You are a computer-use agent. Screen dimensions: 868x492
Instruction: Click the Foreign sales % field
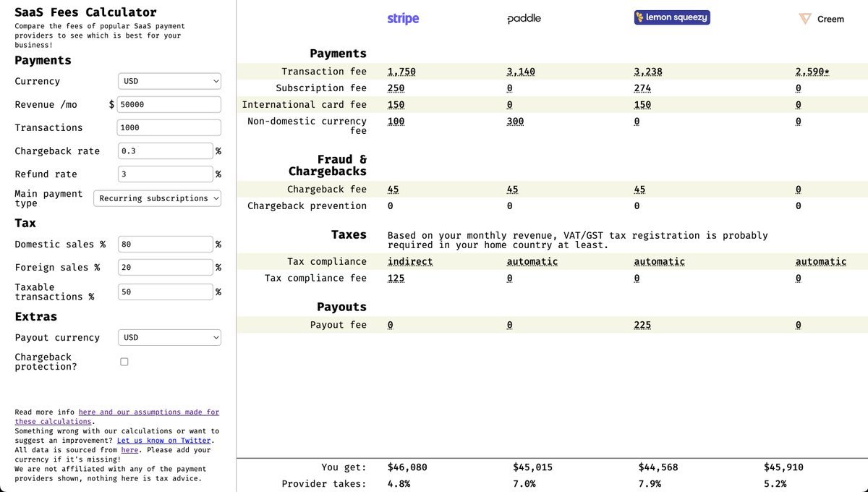point(166,268)
